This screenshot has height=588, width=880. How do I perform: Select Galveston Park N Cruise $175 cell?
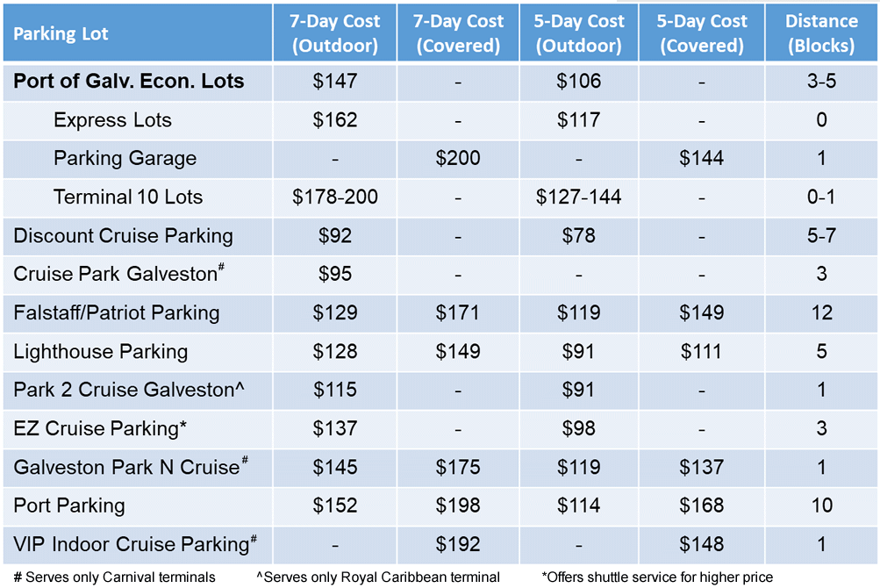tap(458, 467)
